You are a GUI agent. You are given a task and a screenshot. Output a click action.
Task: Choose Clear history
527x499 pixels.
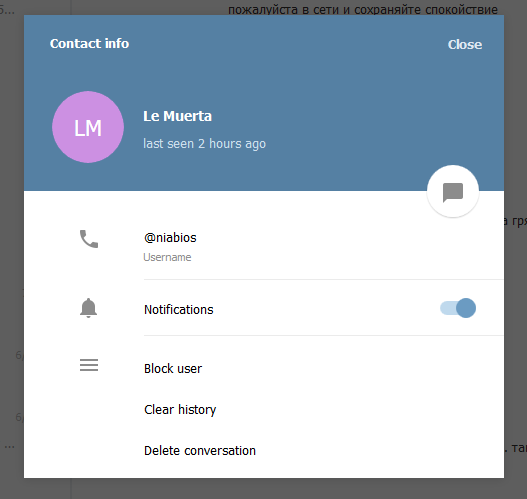[x=180, y=410]
